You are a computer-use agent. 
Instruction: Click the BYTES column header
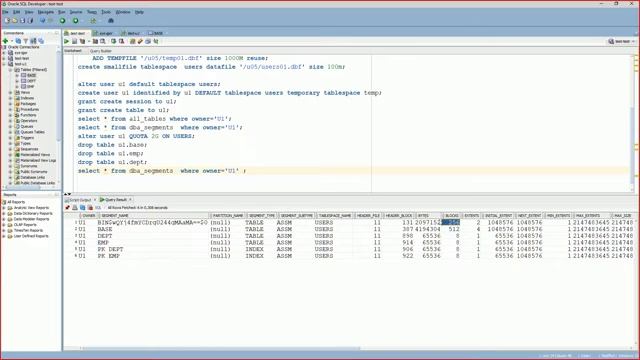click(428, 216)
